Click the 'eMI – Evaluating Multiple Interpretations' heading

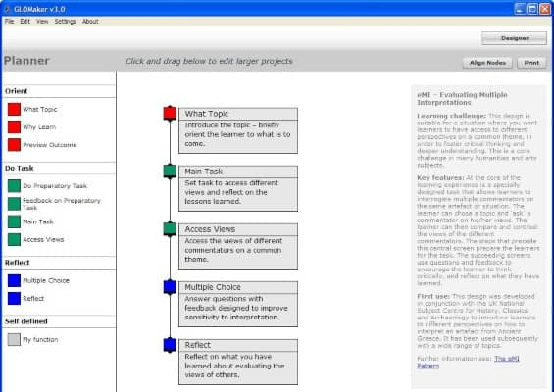tap(462, 99)
